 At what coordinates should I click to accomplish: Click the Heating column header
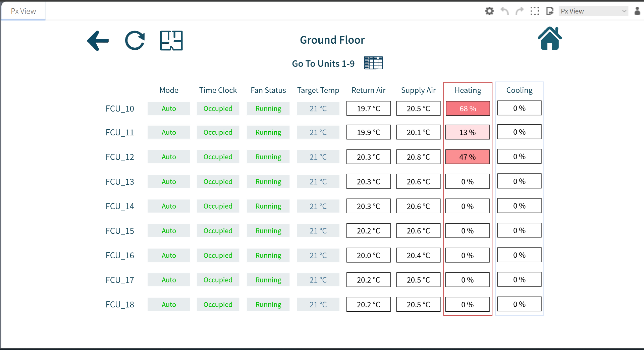tap(468, 90)
